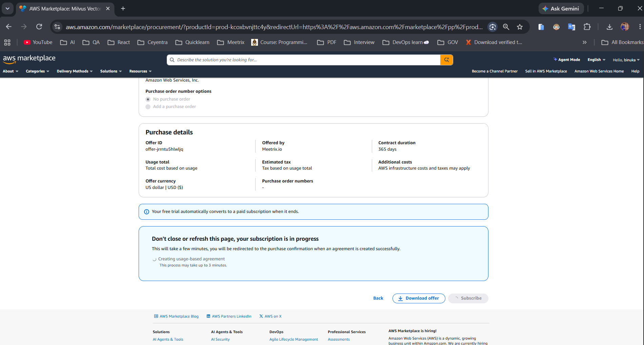Open the Interview bookmarks folder
The width and height of the screenshot is (644, 345).
point(359,42)
